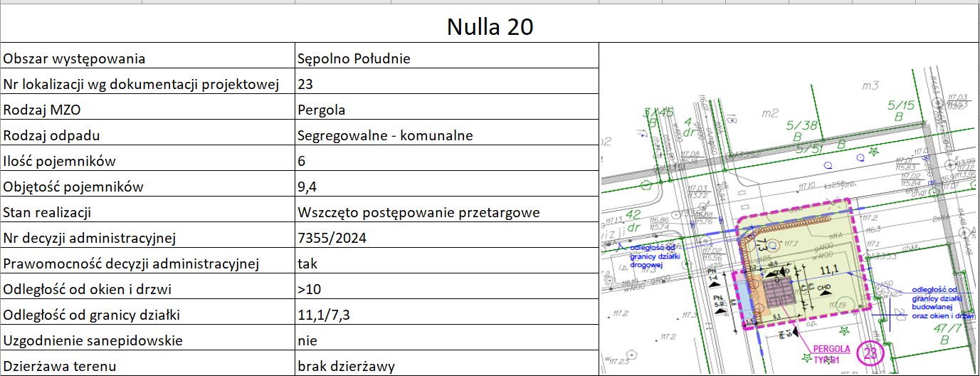
Task: Click the decision number cell '7355/2024'
Action: [x=446, y=238]
